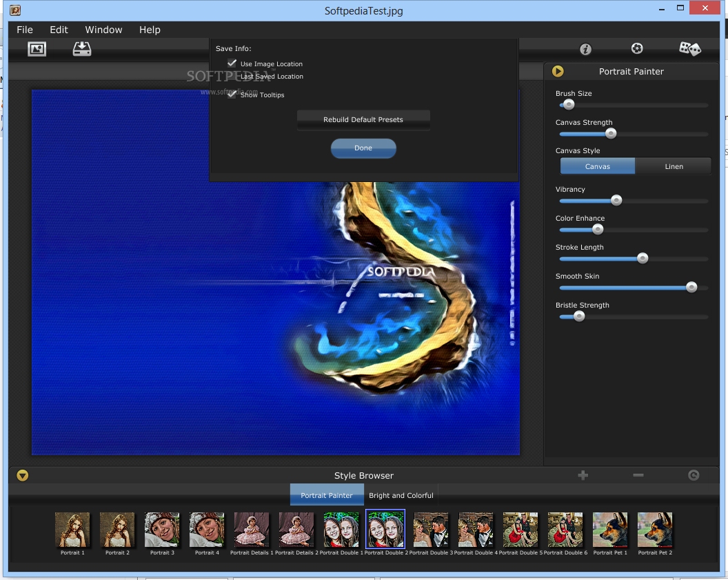Select the Portrait Pet 2 preset

[x=655, y=530]
